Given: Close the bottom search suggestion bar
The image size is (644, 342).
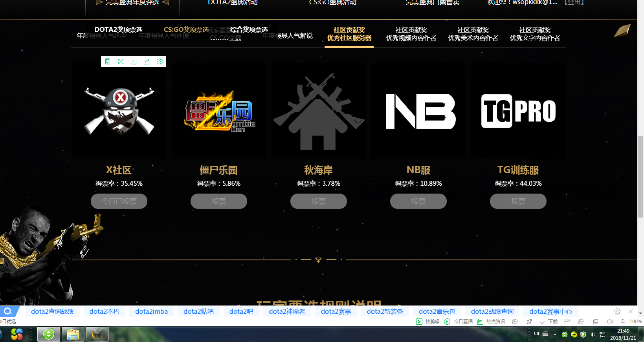Looking at the screenshot, I should 631,311.
